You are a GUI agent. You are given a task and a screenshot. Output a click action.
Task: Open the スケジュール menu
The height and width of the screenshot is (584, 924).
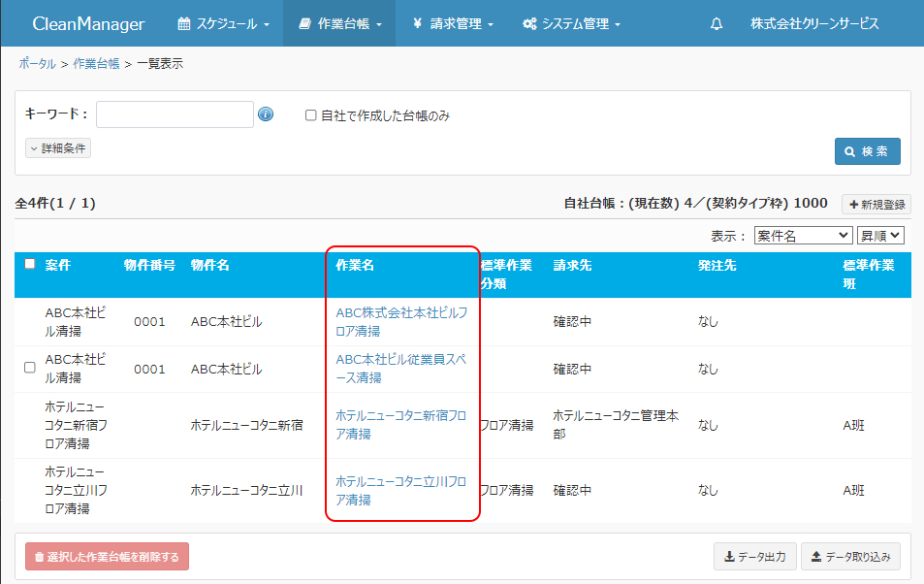click(x=223, y=24)
